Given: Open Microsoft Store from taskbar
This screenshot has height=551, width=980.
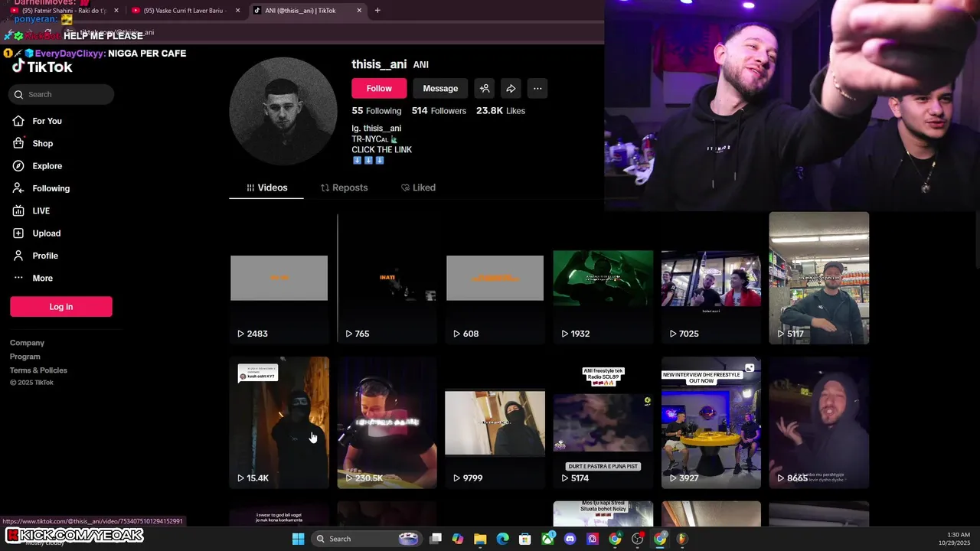Looking at the screenshot, I should [525, 539].
